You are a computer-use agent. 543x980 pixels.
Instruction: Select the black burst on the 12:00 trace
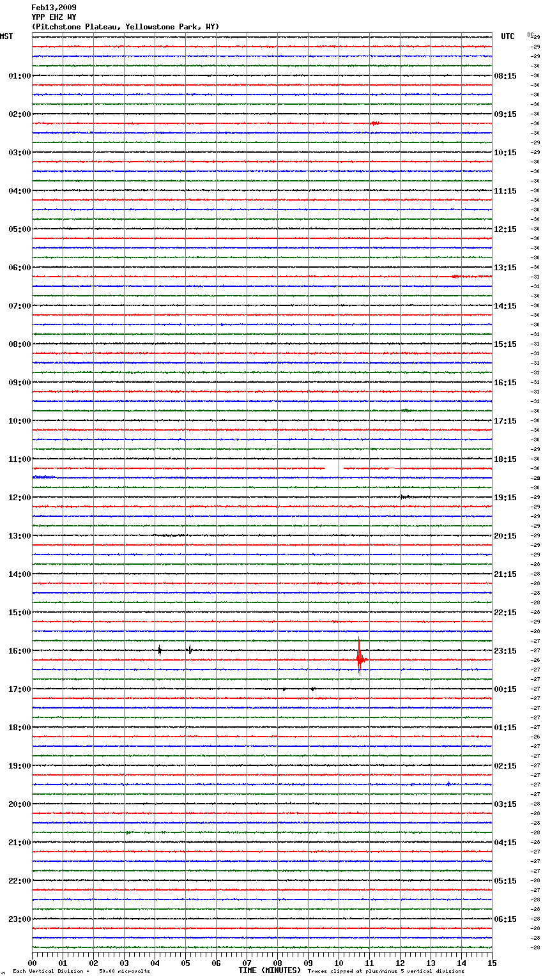(406, 497)
